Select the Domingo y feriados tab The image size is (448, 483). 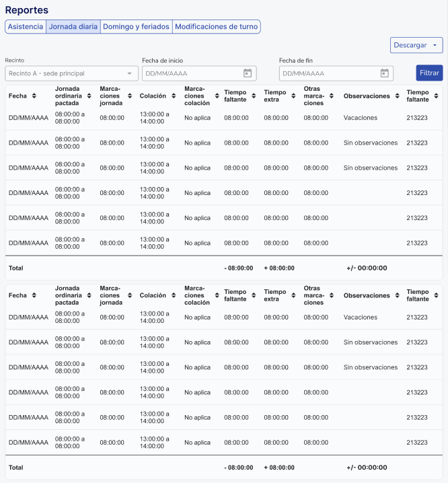tap(137, 27)
